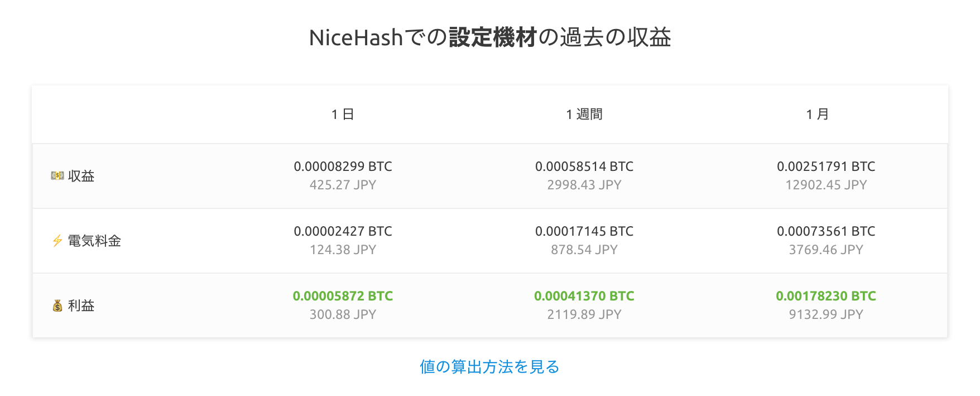Select the 1 日 column header
This screenshot has width=980, height=396.
pos(343,114)
